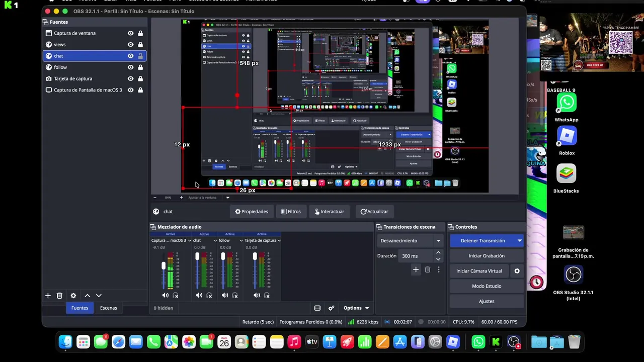This screenshot has width=644, height=362.
Task: Hide Captura de Pantalla de macOS 3 source
Action: point(130,90)
